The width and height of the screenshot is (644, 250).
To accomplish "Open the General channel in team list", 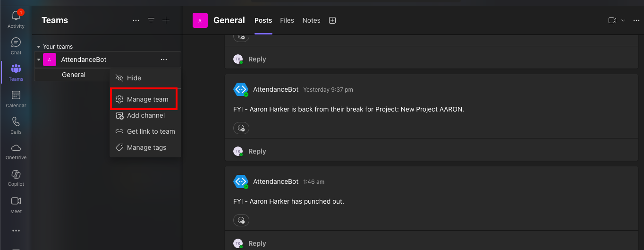I will coord(74,75).
